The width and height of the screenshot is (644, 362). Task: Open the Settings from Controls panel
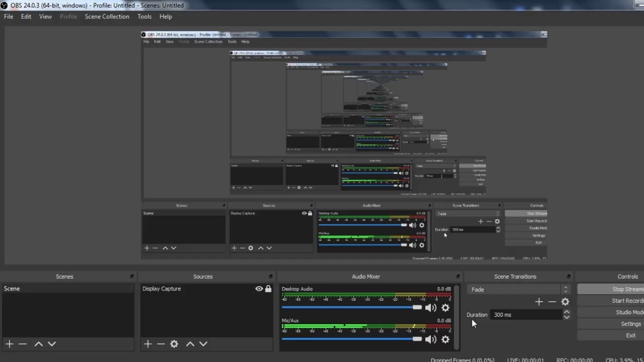tap(611, 324)
